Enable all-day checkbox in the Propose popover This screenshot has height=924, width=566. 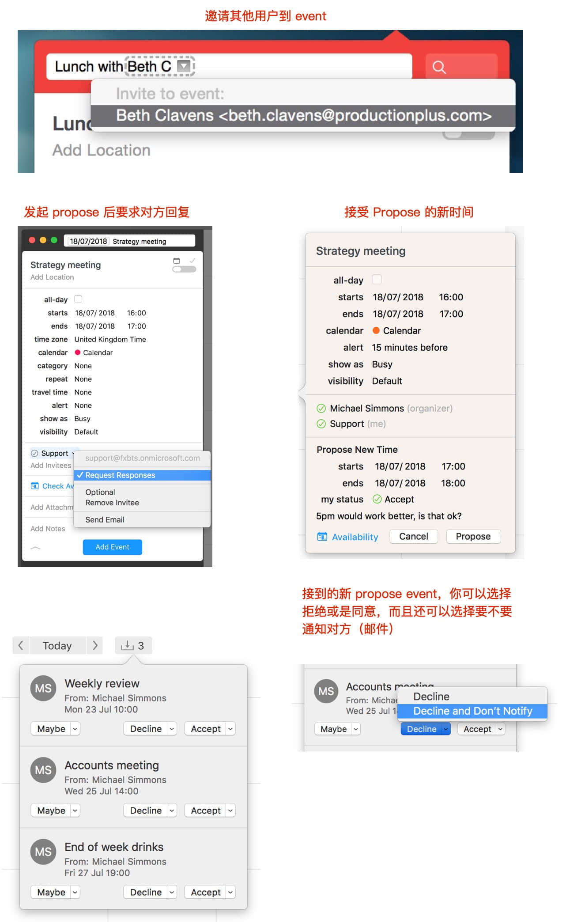(377, 280)
